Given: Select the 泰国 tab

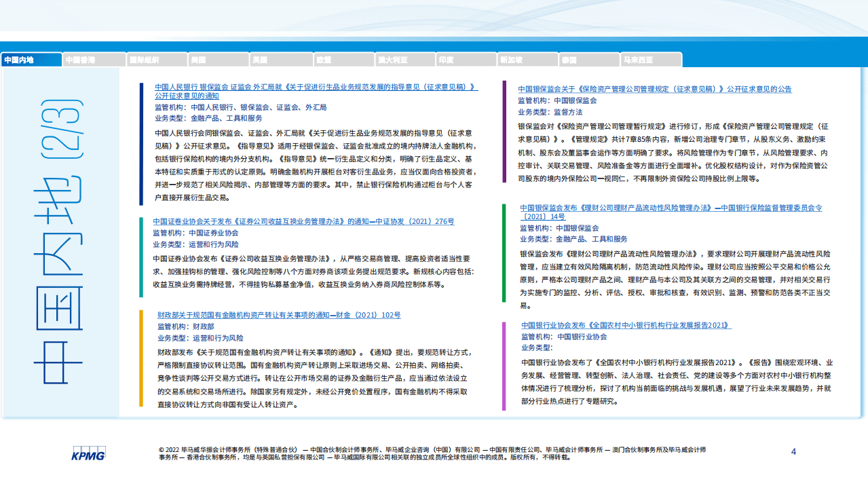Looking at the screenshot, I should coord(588,59).
